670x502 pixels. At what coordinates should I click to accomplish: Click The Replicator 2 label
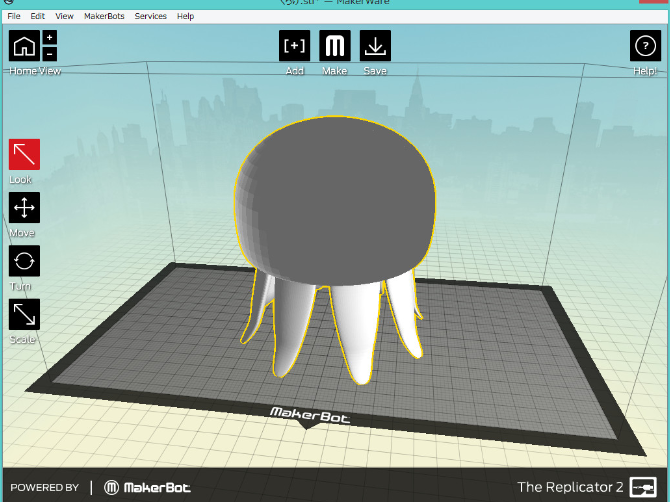click(570, 487)
